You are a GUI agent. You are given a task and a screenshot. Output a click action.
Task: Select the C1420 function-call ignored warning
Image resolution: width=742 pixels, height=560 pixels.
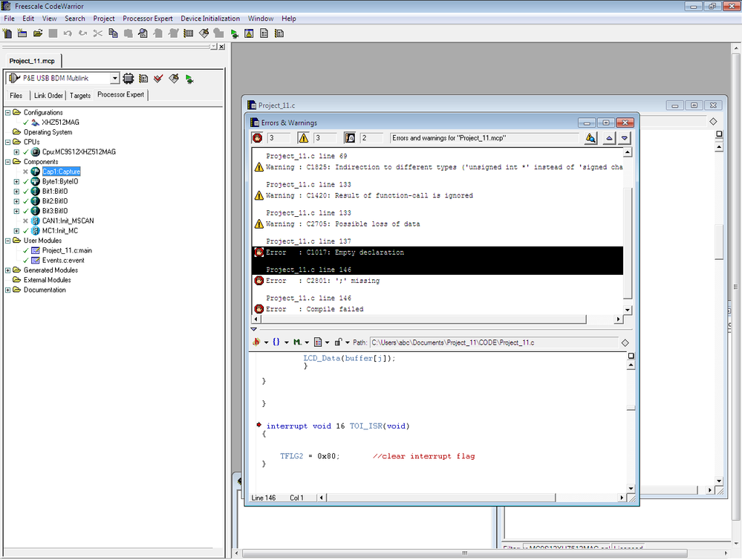[x=437, y=195]
